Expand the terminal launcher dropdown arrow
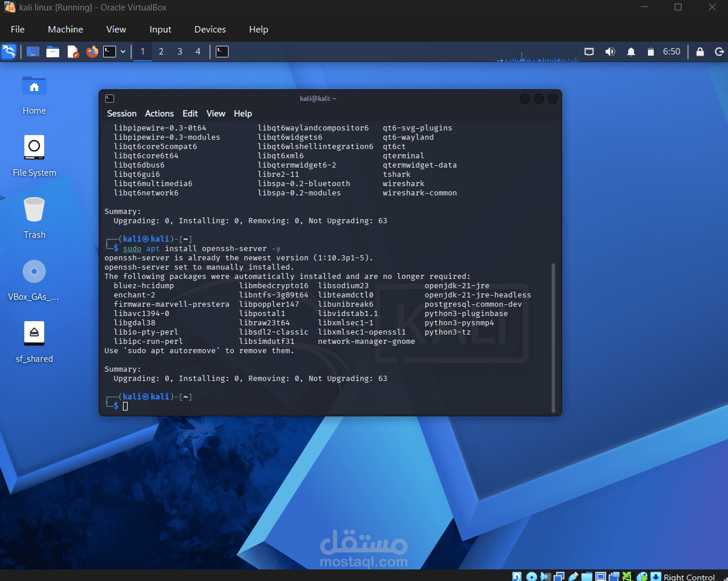 [123, 52]
